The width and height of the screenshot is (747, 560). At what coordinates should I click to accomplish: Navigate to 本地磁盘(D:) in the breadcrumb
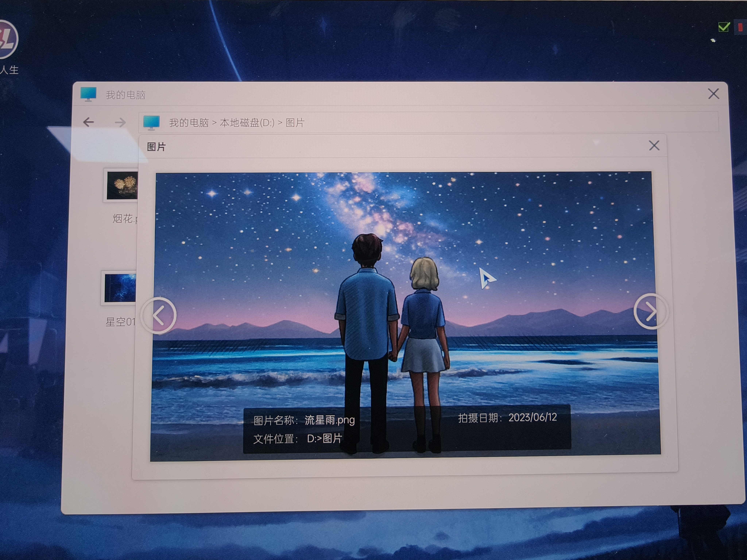pos(247,123)
